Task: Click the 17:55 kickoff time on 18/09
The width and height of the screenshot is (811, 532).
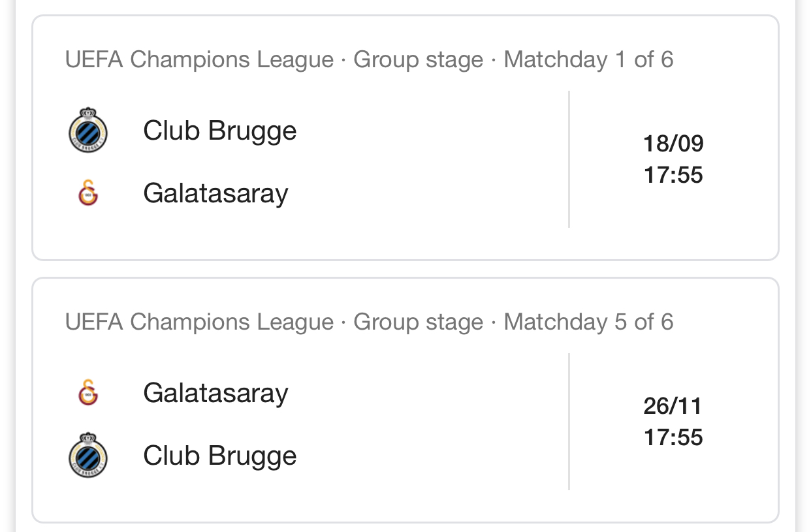Action: 673,175
